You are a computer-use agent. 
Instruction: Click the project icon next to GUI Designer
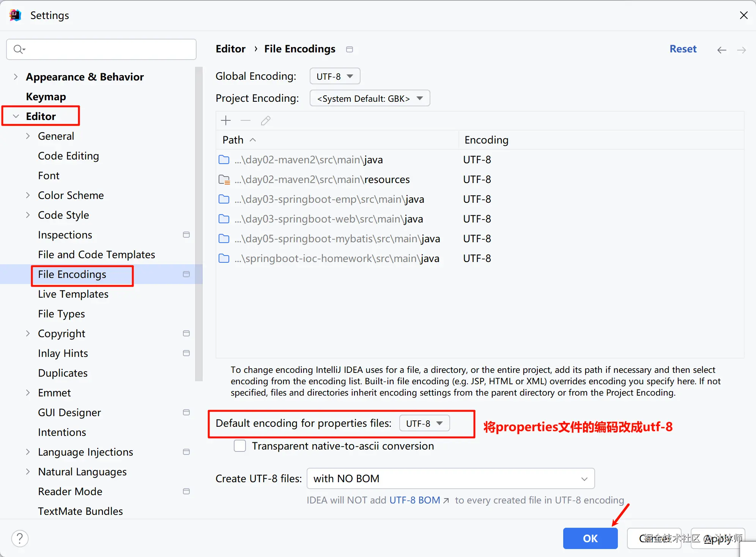pos(186,412)
